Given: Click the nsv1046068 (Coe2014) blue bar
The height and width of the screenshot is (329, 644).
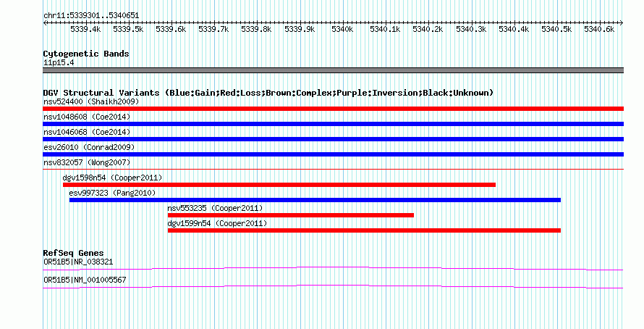Looking at the screenshot, I should click(x=333, y=139).
